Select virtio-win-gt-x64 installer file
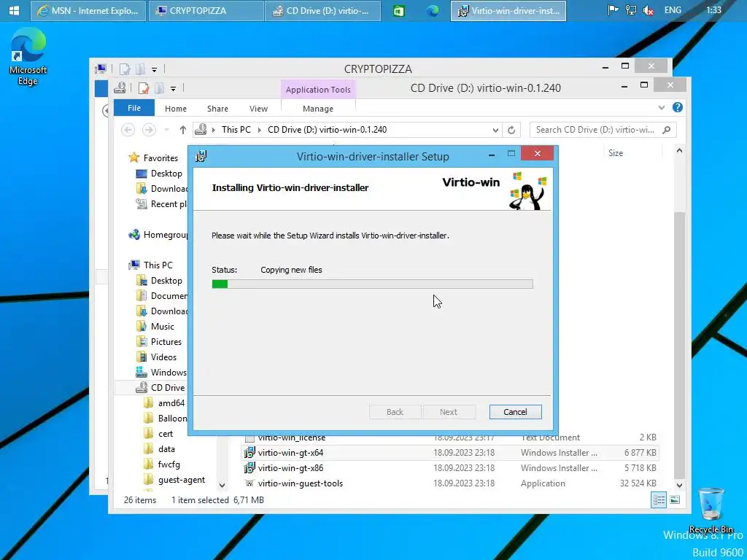Image resolution: width=747 pixels, height=560 pixels. (450, 452)
